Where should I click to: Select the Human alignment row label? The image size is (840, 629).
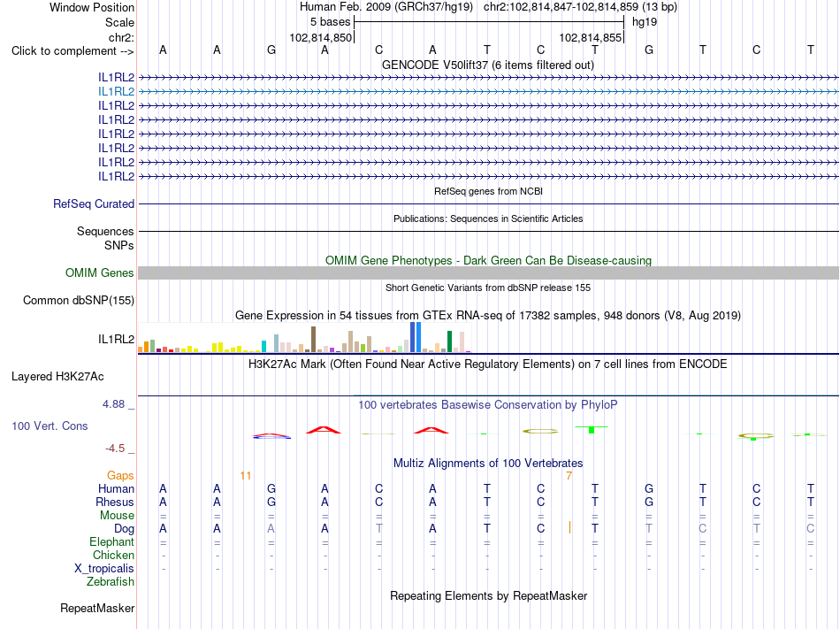tap(116, 488)
